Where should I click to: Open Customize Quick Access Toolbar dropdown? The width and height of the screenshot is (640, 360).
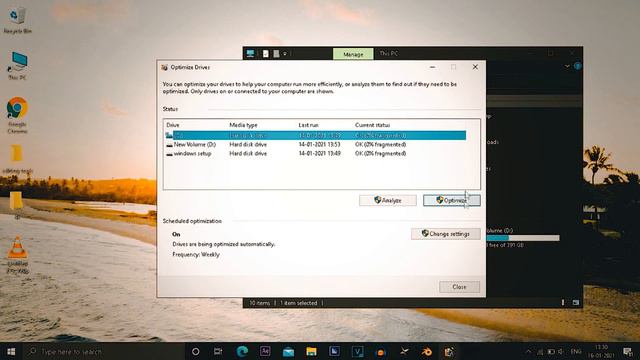click(x=285, y=53)
